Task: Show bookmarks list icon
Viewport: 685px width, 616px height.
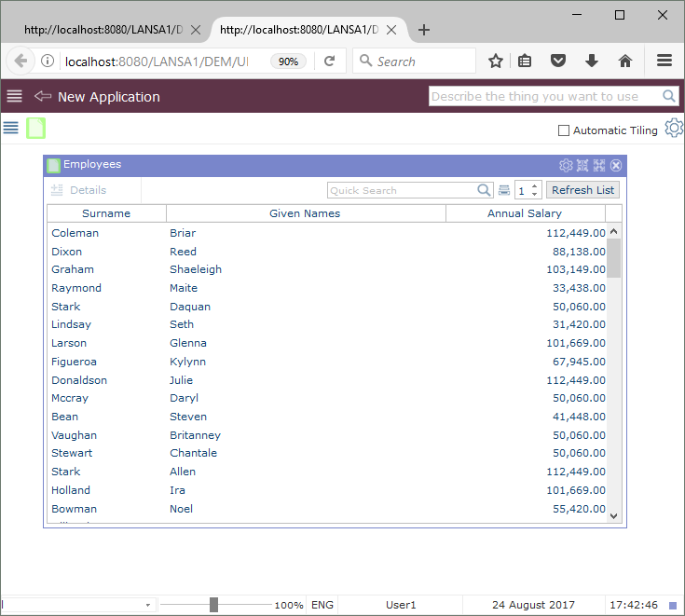Action: 525,61
